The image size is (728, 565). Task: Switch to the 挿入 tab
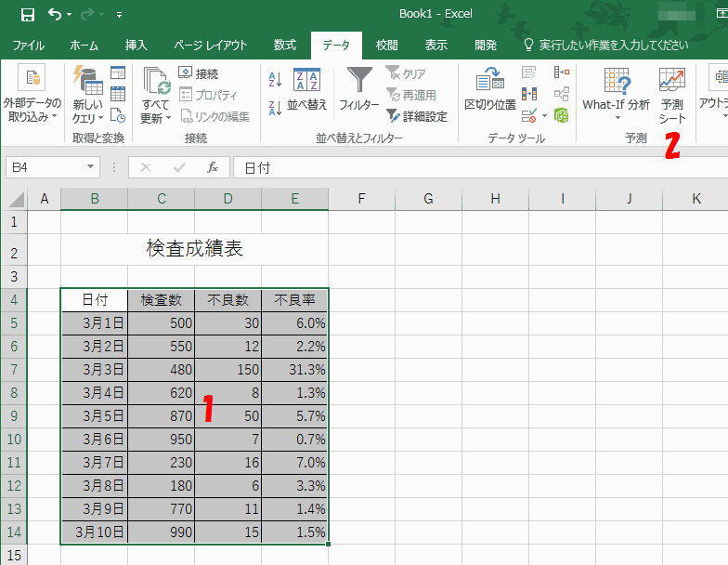tap(136, 45)
